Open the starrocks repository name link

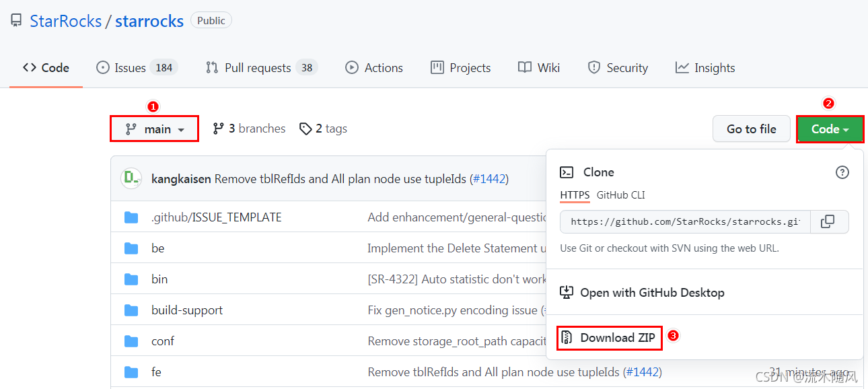(x=149, y=21)
